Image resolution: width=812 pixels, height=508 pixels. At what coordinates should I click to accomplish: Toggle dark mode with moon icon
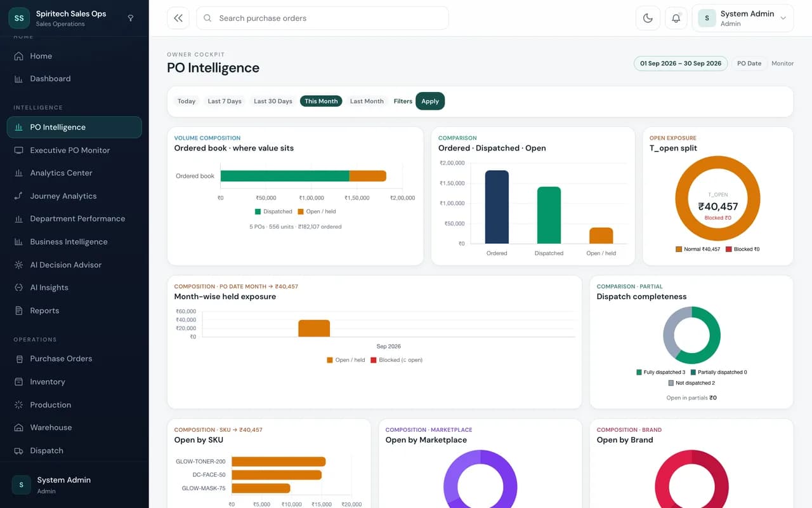tap(648, 18)
